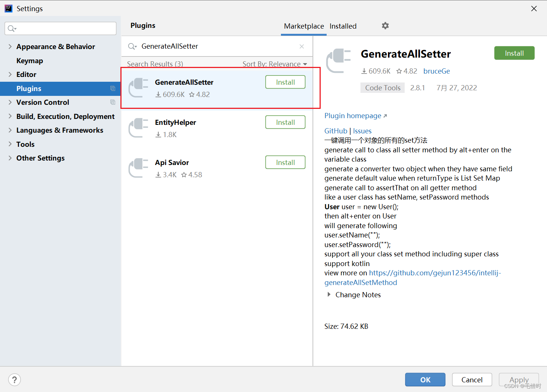Viewport: 547px width, 392px height.
Task: Expand the Change Notes section
Action: pyautogui.click(x=329, y=295)
